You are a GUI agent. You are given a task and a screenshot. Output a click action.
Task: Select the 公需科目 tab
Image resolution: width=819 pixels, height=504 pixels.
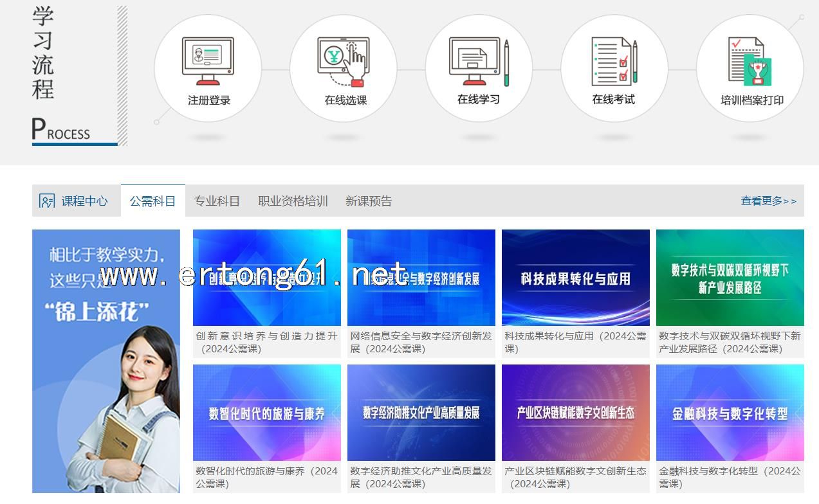152,201
